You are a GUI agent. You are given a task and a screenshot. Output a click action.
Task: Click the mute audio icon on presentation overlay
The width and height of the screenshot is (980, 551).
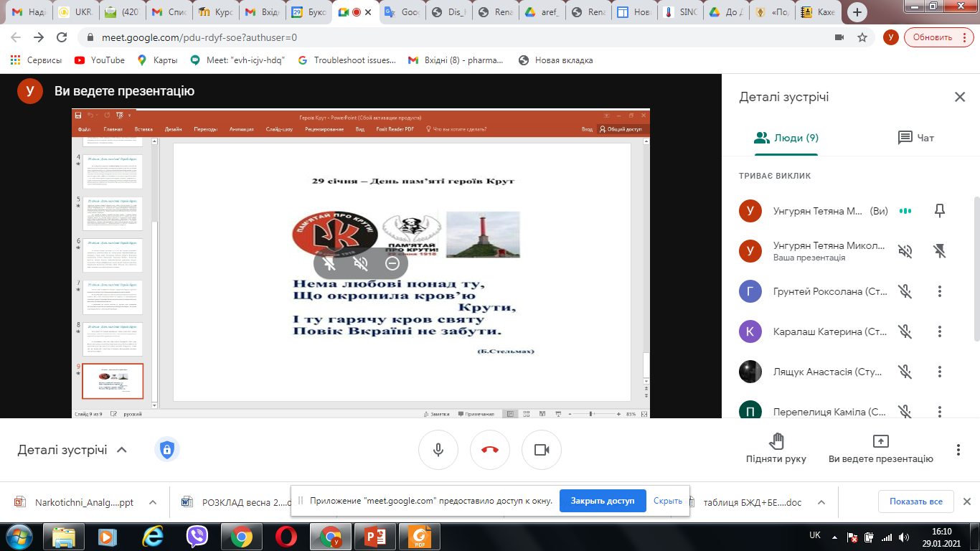click(x=361, y=263)
